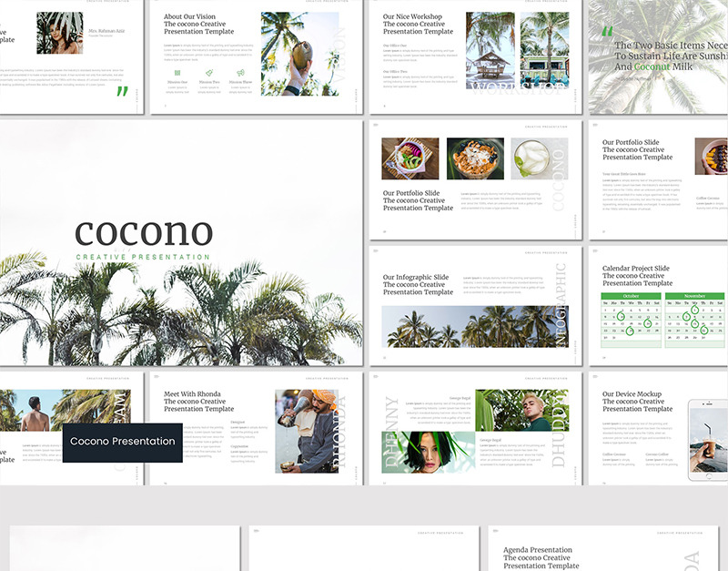This screenshot has height=571, width=728.
Task: Click the November calendar header bar
Action: point(695,295)
